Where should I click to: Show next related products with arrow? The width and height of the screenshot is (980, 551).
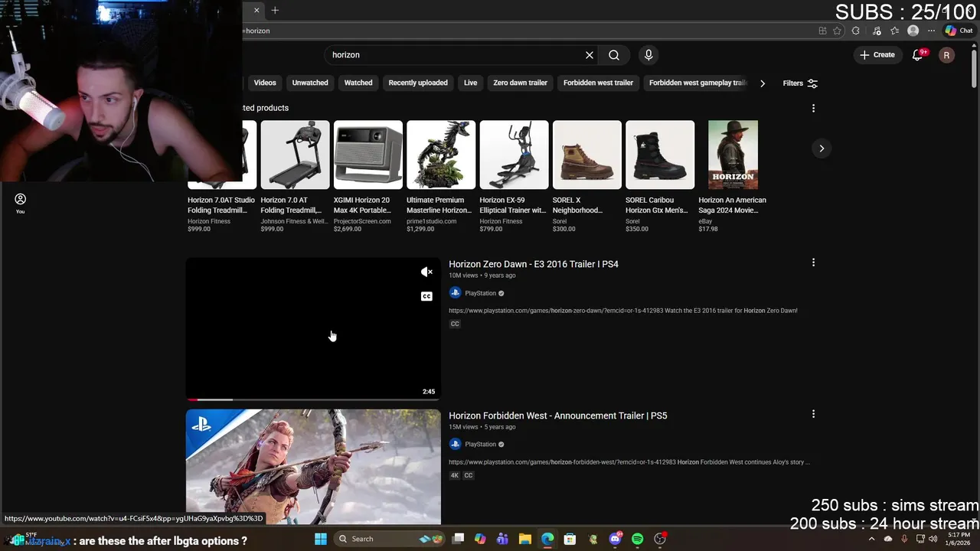click(x=822, y=148)
